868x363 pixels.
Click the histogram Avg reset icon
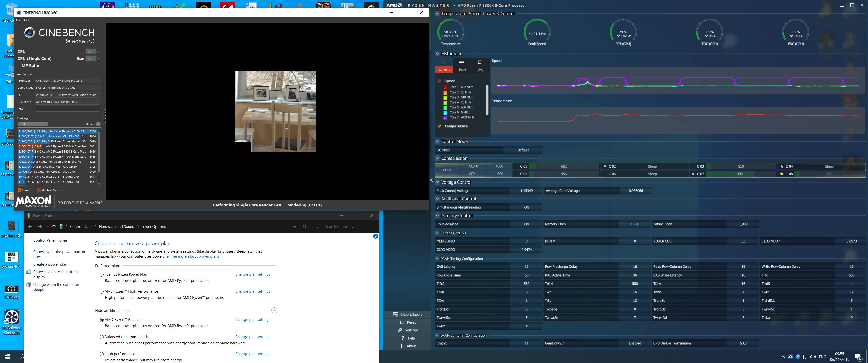point(480,62)
